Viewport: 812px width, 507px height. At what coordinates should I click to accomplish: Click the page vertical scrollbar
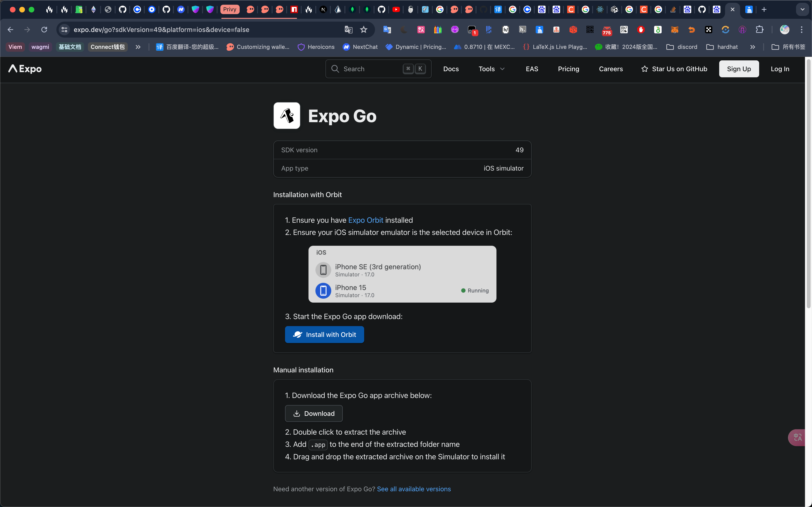coord(808,184)
